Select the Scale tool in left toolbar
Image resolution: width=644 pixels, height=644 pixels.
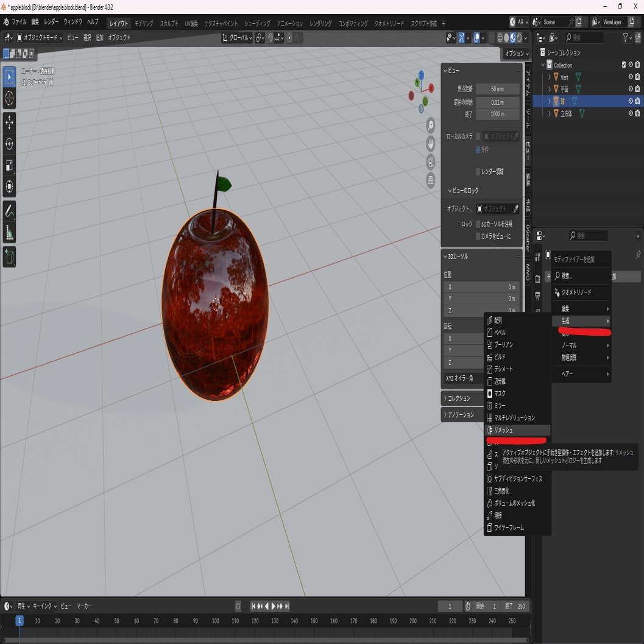click(x=9, y=165)
